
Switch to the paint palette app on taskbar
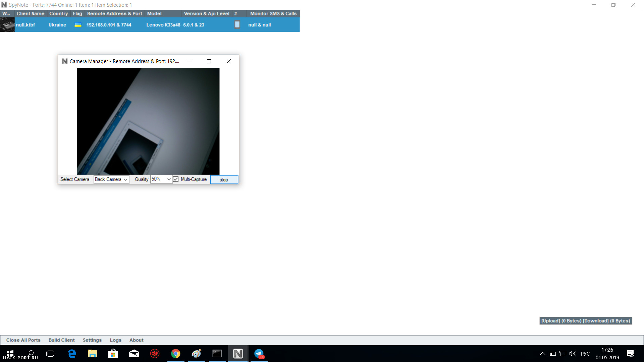coord(197,354)
